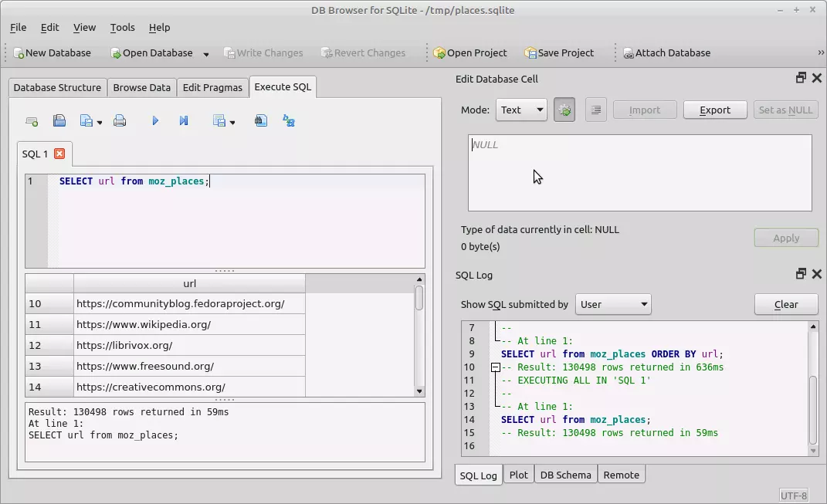Execute all SQL with the play icon
The width and height of the screenshot is (827, 504).
(155, 121)
